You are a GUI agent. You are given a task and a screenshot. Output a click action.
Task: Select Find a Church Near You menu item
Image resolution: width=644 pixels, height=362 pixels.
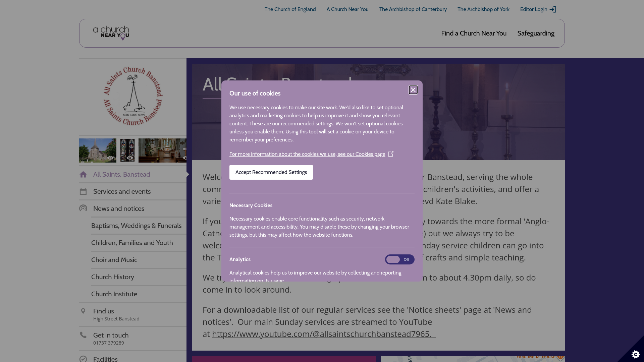coord(474,33)
